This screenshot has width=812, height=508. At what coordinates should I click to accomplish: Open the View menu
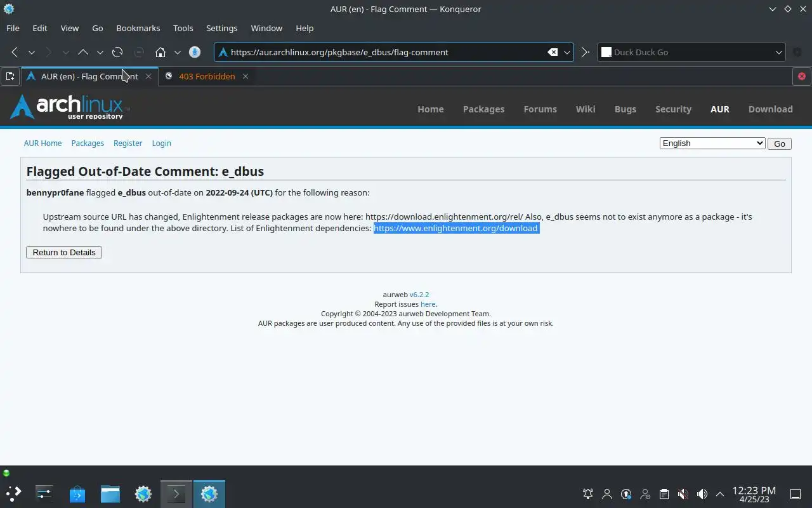pos(70,28)
